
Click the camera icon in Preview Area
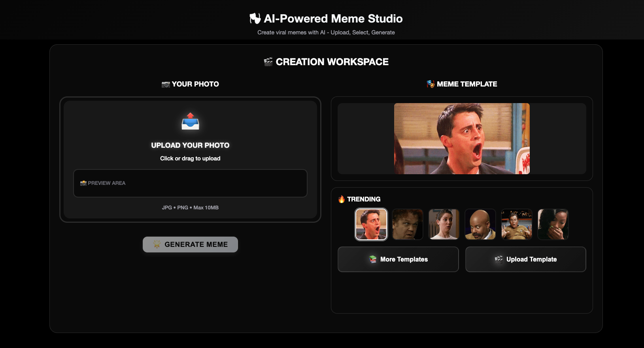click(x=83, y=183)
